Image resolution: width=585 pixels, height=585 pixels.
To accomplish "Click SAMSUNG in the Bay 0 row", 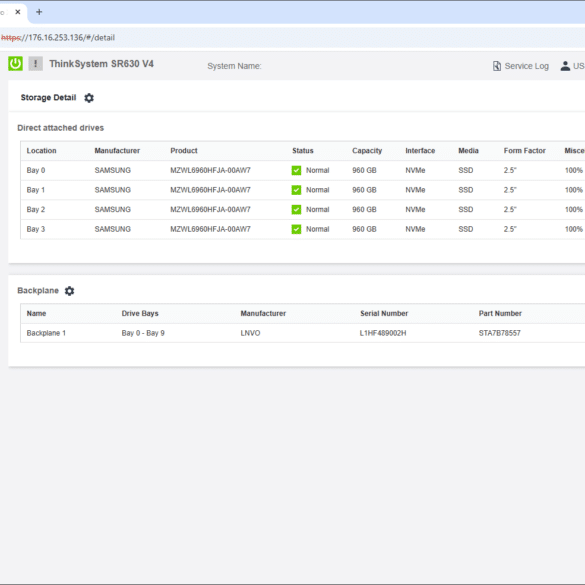I will pyautogui.click(x=113, y=171).
